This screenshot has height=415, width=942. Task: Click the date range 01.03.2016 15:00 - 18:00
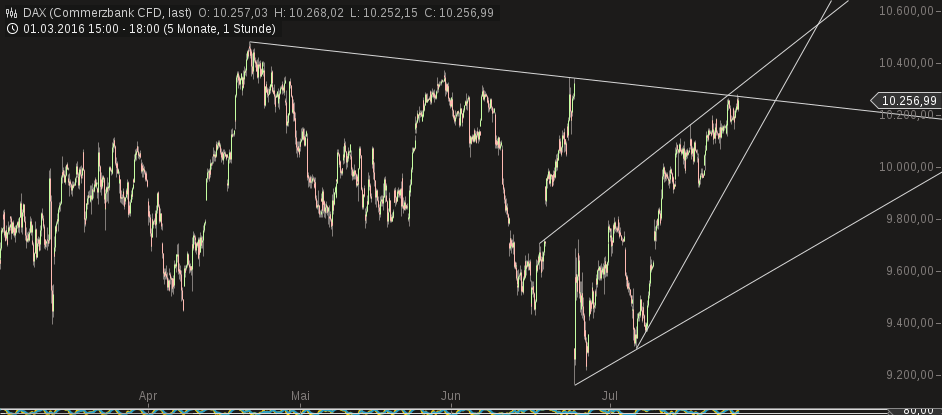click(x=91, y=29)
